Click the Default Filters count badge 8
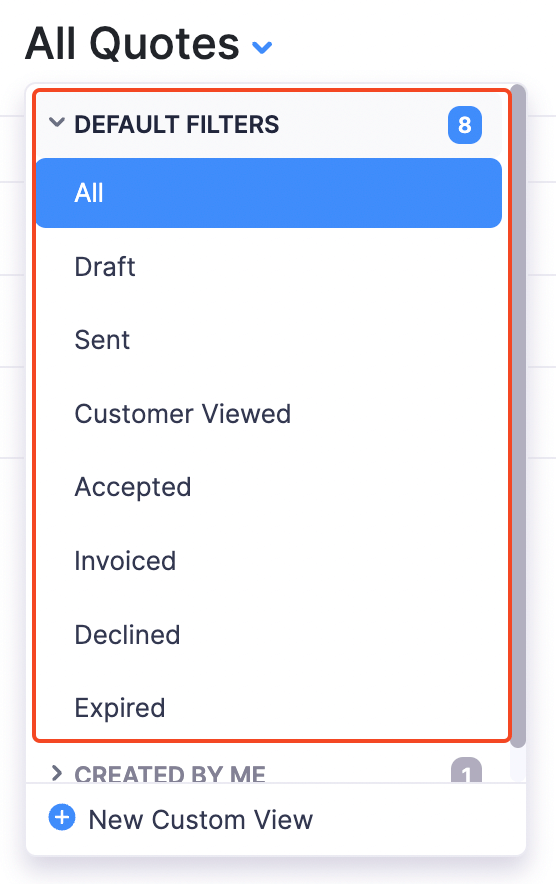Viewport: 556px width, 884px height. coord(465,125)
